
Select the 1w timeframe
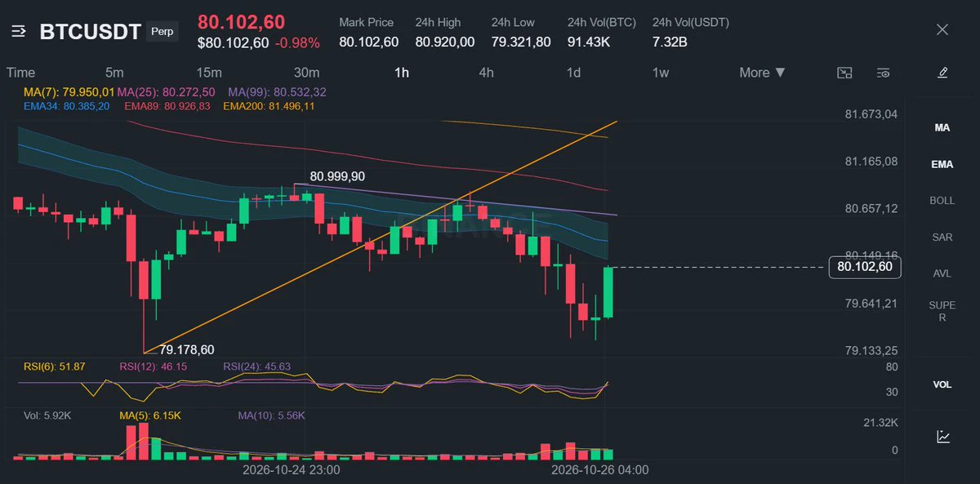(x=661, y=73)
